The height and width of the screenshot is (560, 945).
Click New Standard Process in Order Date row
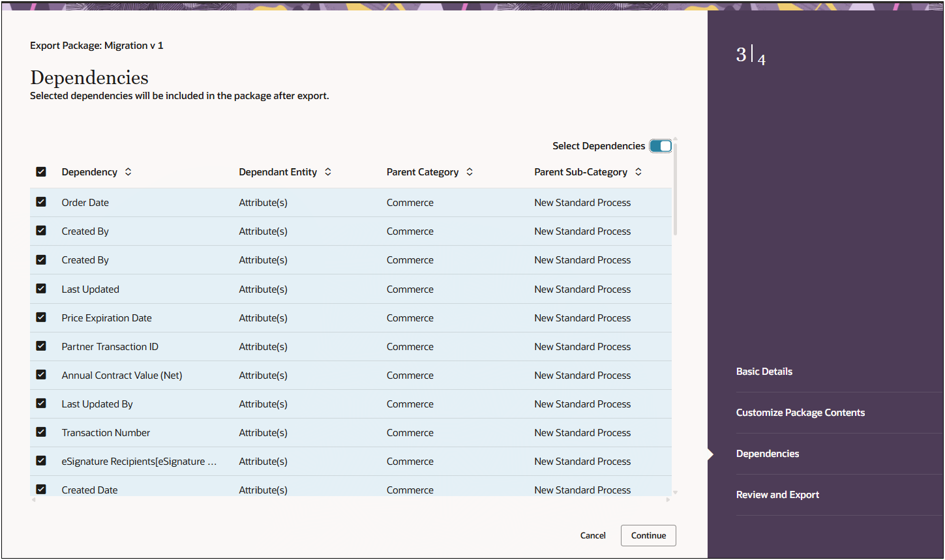pos(583,203)
